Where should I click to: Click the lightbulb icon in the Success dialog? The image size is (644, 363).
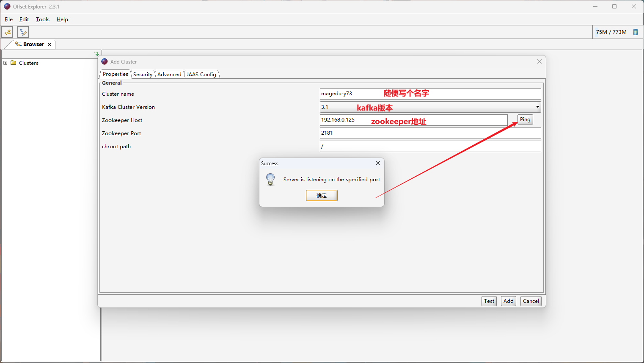pos(270,180)
